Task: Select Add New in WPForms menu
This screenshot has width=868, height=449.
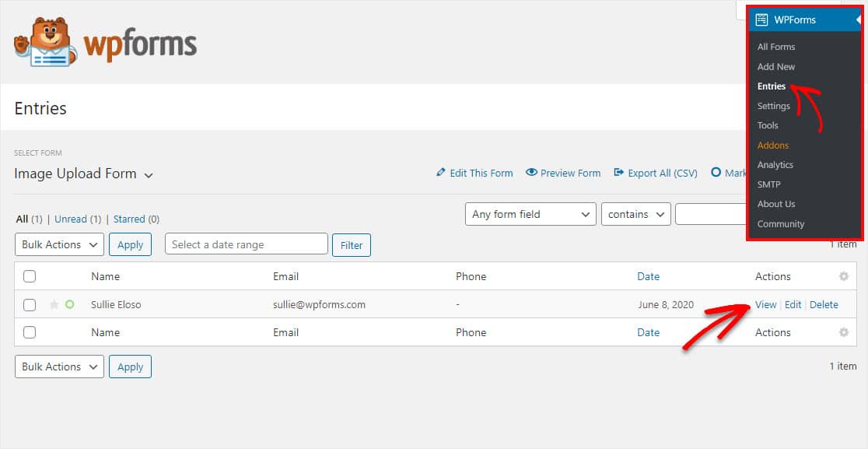Action: pos(776,66)
